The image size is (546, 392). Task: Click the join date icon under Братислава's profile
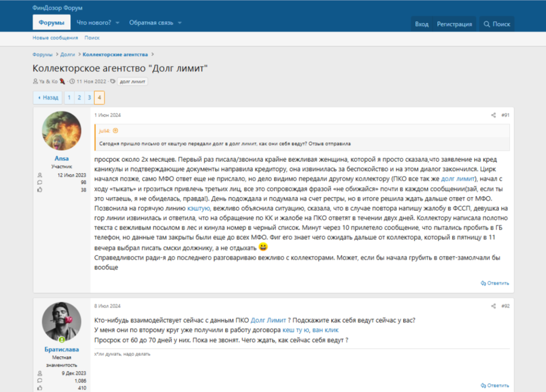[x=39, y=373]
